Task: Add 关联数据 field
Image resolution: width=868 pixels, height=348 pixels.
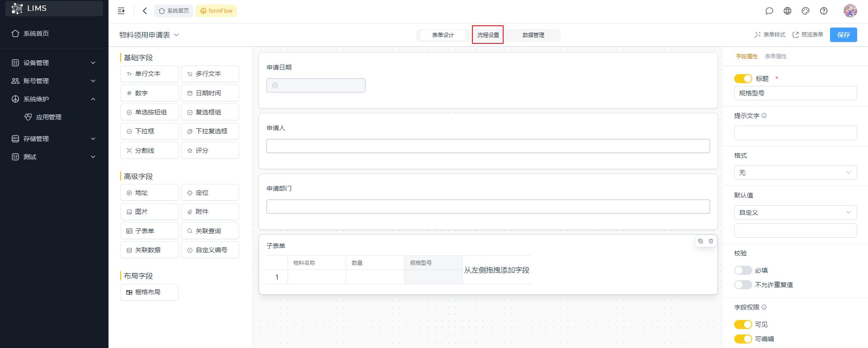Action: click(149, 250)
